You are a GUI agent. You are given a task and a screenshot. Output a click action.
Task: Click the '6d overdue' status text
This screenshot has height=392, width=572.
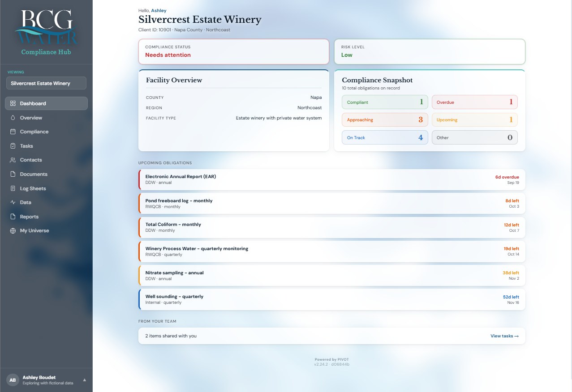(507, 177)
